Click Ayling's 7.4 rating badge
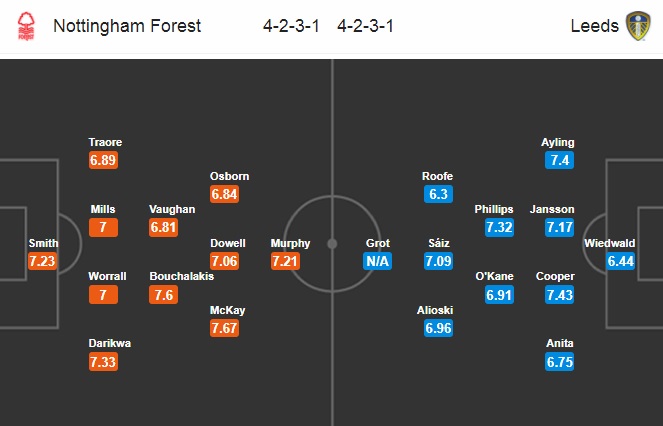This screenshot has height=426, width=663. [x=559, y=160]
